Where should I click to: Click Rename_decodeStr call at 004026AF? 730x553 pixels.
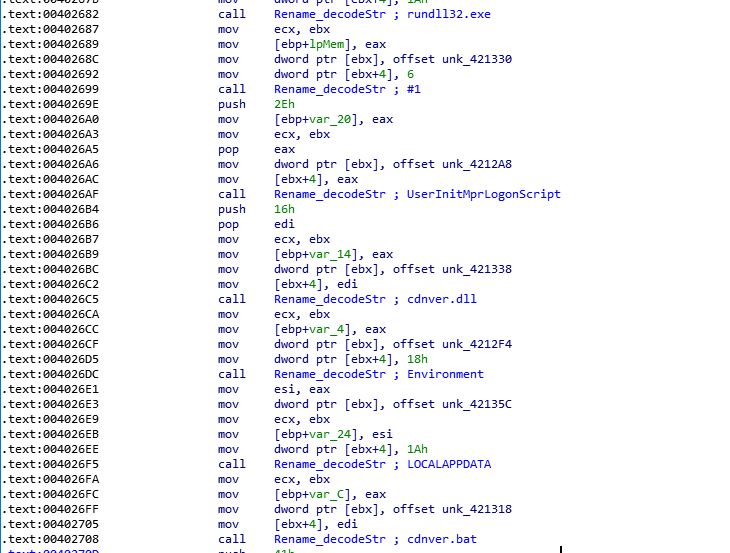tap(330, 194)
